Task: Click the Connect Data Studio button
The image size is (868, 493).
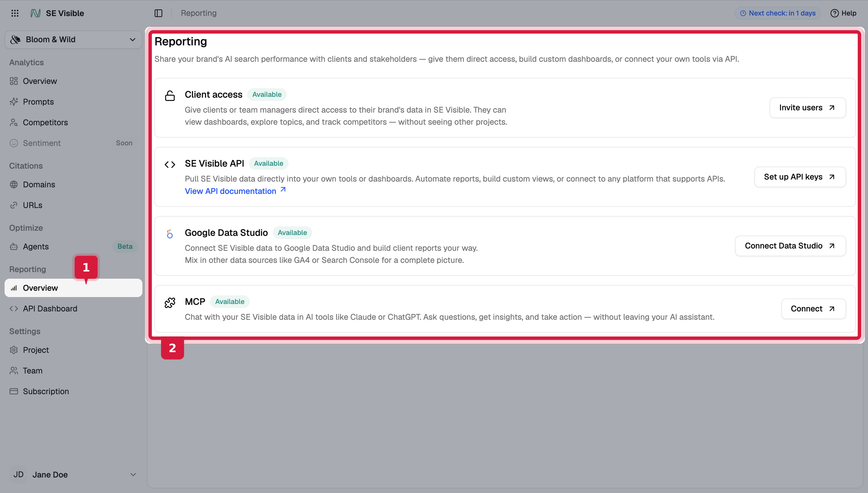Action: click(790, 246)
